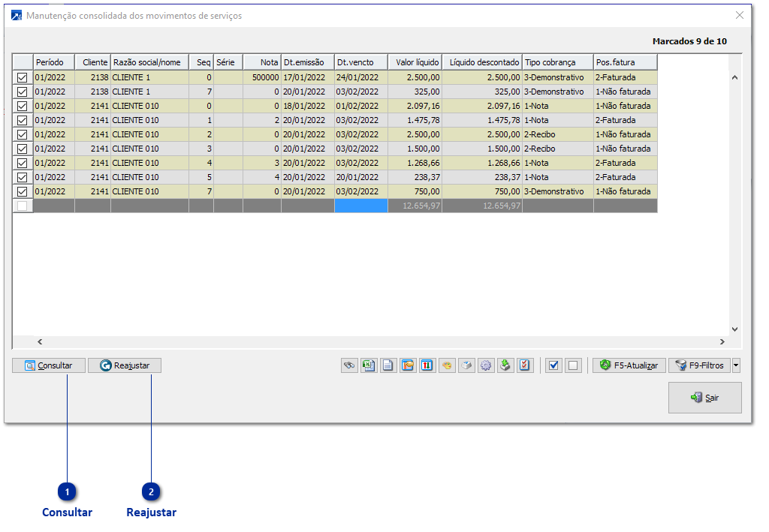The width and height of the screenshot is (769, 532).
Task: Click the Pos.fatura column header
Action: [x=626, y=62]
